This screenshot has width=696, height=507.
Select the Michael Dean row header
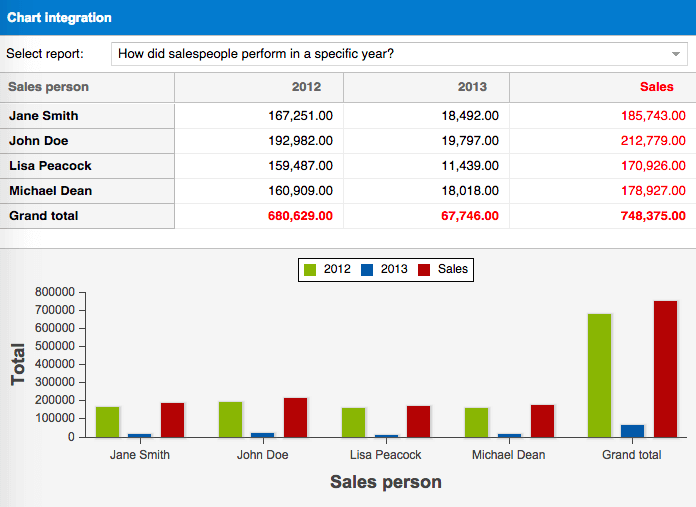pos(87,191)
